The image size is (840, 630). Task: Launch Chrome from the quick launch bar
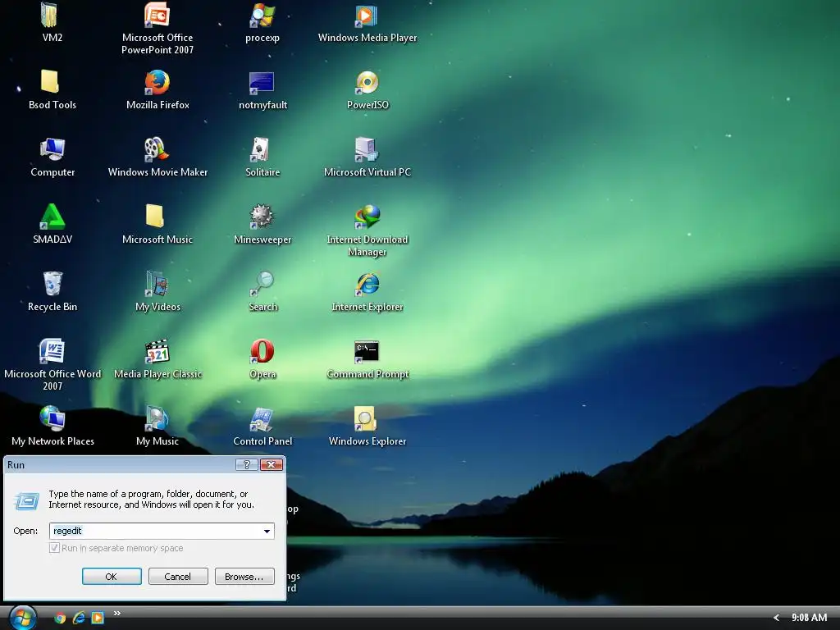(x=60, y=619)
